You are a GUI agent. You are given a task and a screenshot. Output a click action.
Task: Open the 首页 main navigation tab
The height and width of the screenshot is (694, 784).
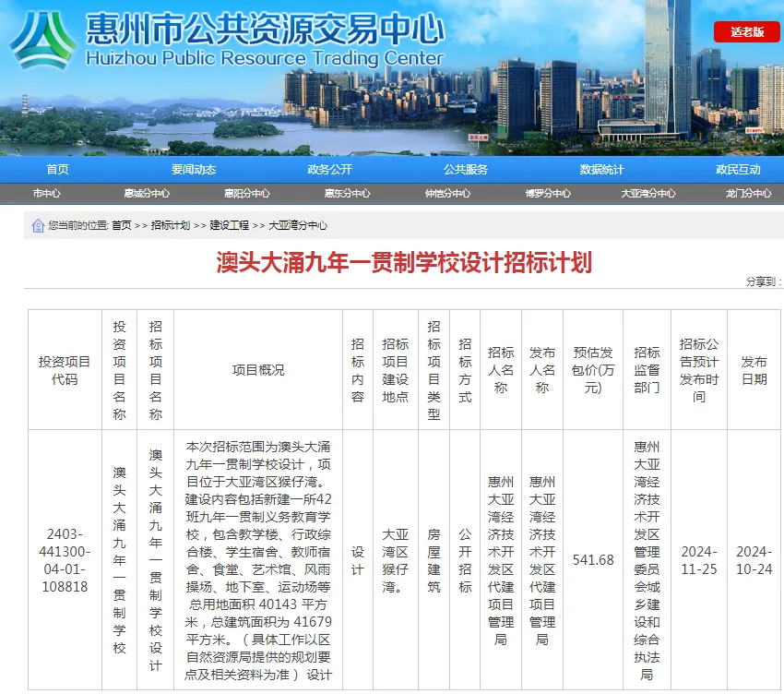(x=57, y=169)
